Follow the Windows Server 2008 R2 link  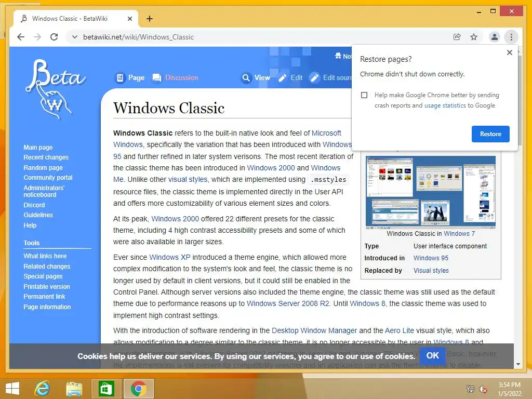tap(288, 303)
